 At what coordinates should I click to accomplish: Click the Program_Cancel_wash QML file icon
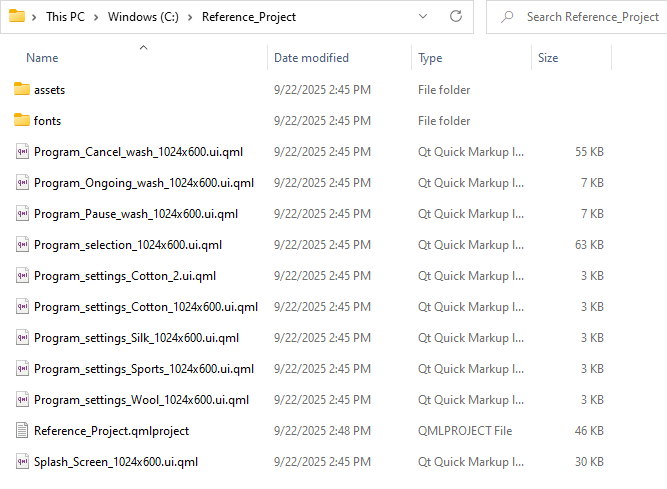[22, 152]
